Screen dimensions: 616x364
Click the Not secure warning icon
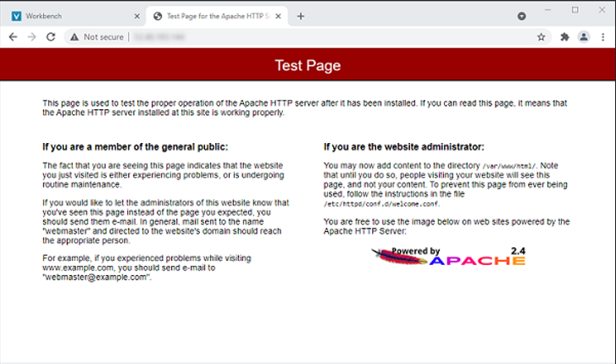pos(75,37)
